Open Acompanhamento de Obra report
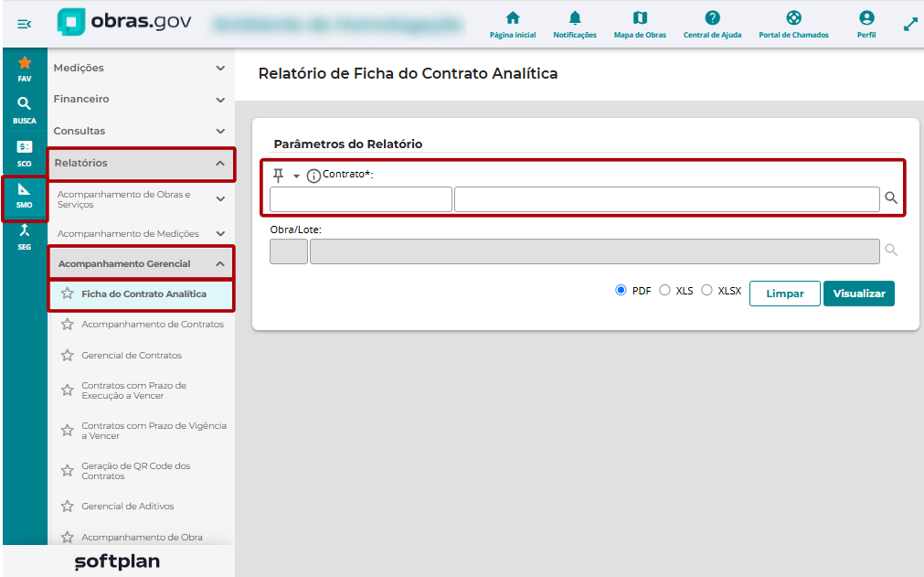Viewport: 924px width, 577px height. (142, 537)
